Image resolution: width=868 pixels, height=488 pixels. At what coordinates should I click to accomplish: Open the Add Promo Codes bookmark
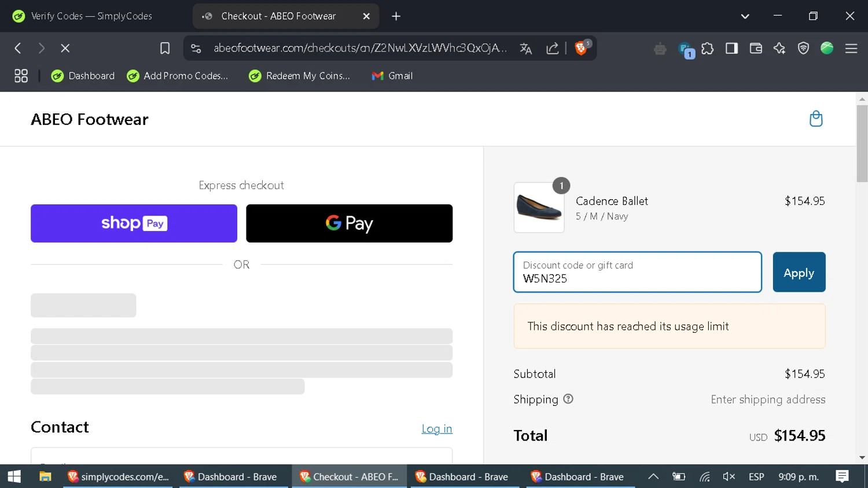(178, 76)
